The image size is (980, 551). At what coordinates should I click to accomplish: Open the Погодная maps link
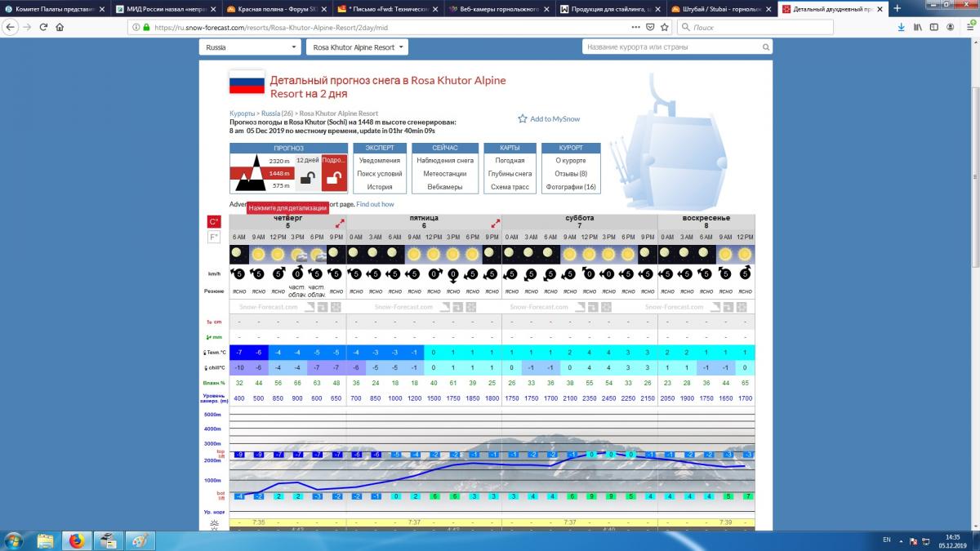(510, 161)
